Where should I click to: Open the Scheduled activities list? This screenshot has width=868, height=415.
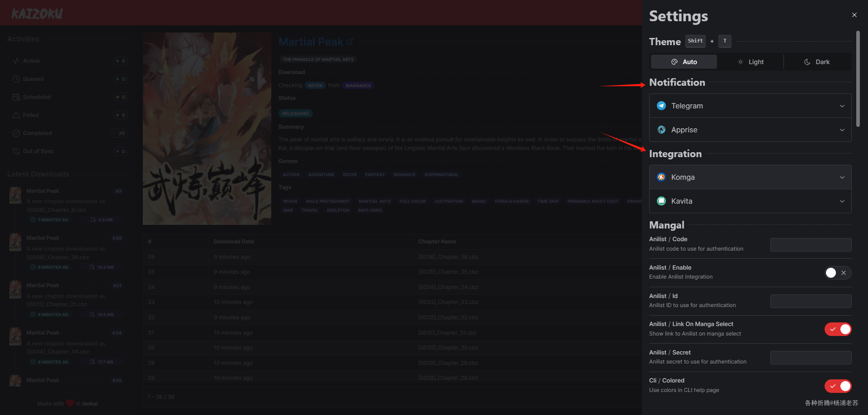pyautogui.click(x=69, y=97)
